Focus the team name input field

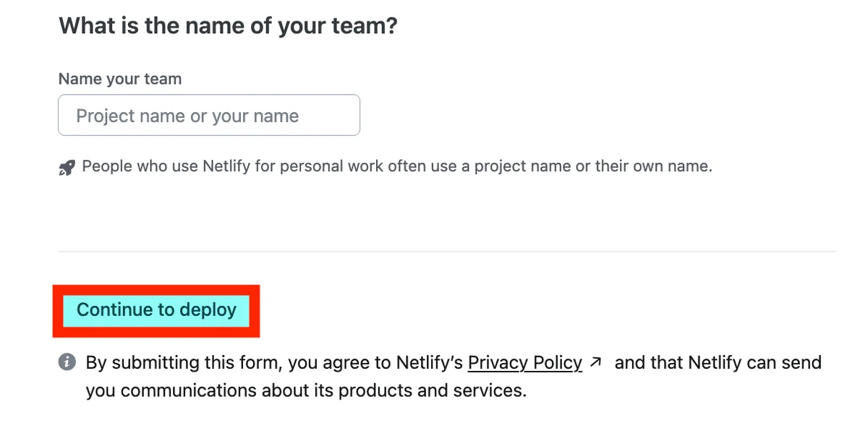[209, 115]
